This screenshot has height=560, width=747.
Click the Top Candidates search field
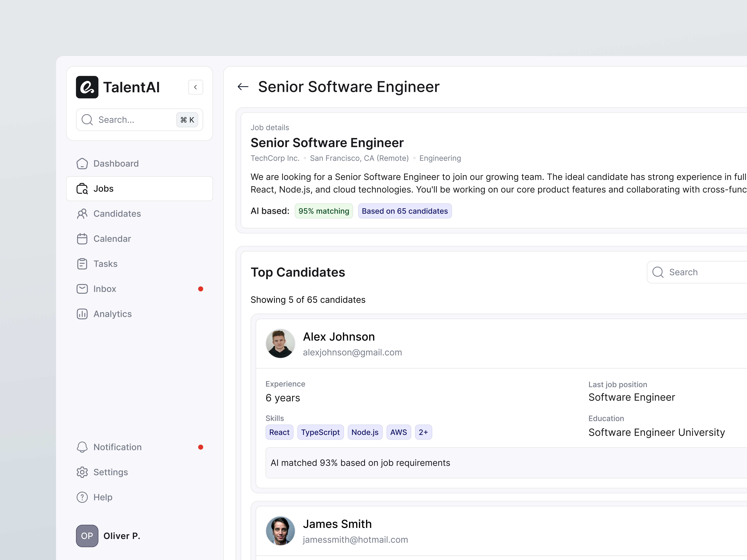click(697, 272)
